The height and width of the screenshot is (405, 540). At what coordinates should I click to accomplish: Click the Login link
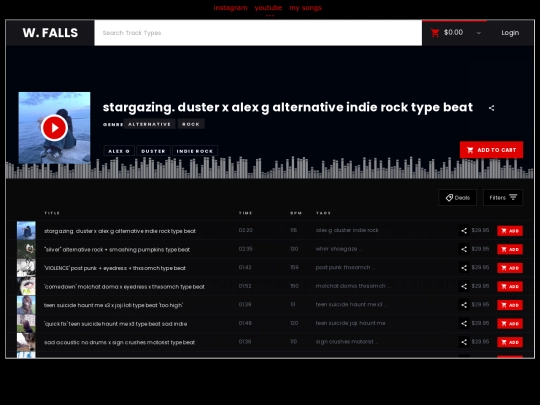click(x=510, y=33)
